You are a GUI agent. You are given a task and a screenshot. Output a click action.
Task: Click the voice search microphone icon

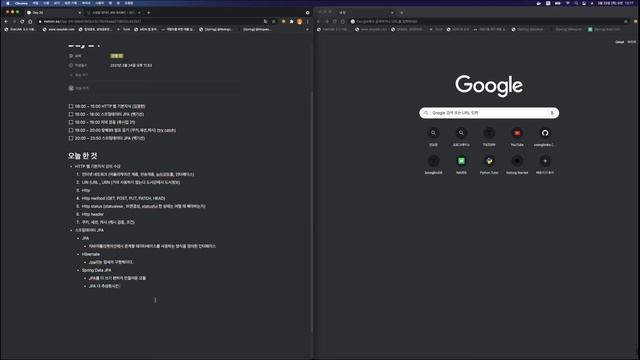[552, 113]
